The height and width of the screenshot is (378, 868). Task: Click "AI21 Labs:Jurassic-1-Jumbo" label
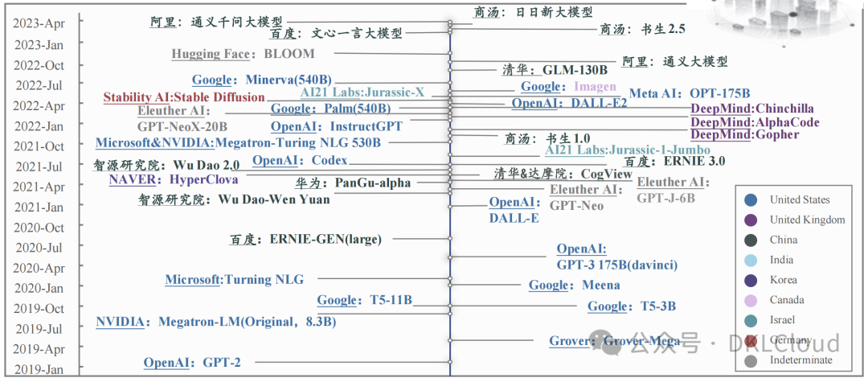[x=627, y=150]
